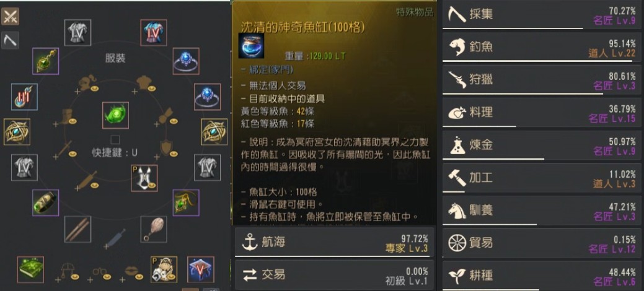Toggle the checkbox under the center orb

point(115,140)
